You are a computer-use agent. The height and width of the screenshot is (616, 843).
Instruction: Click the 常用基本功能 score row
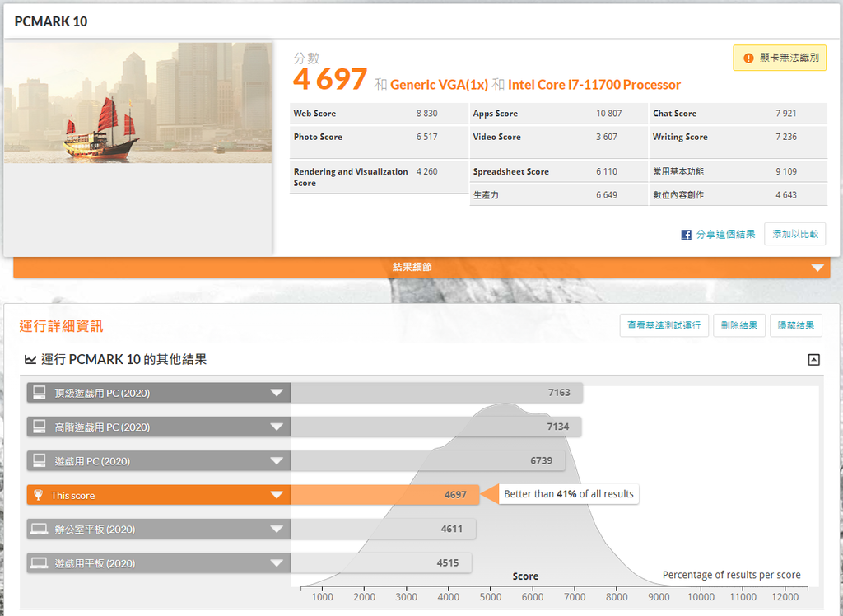pos(738,171)
